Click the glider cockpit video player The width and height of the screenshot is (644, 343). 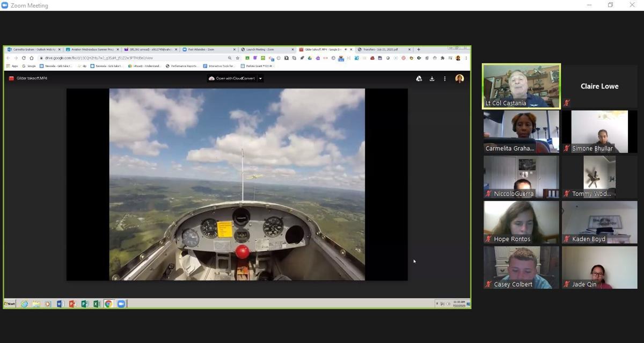[237, 184]
